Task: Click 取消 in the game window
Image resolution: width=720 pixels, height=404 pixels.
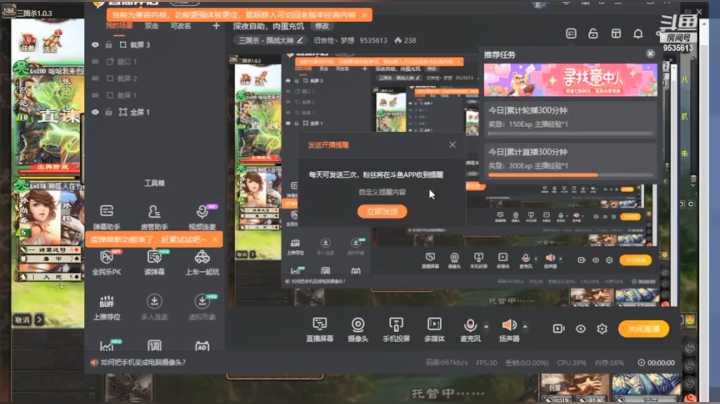Action: click(22, 320)
